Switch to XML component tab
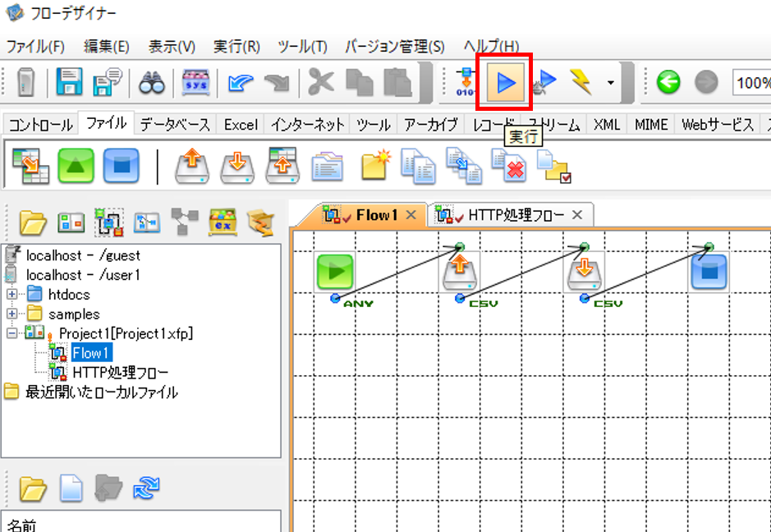The width and height of the screenshot is (771, 532). [x=606, y=125]
